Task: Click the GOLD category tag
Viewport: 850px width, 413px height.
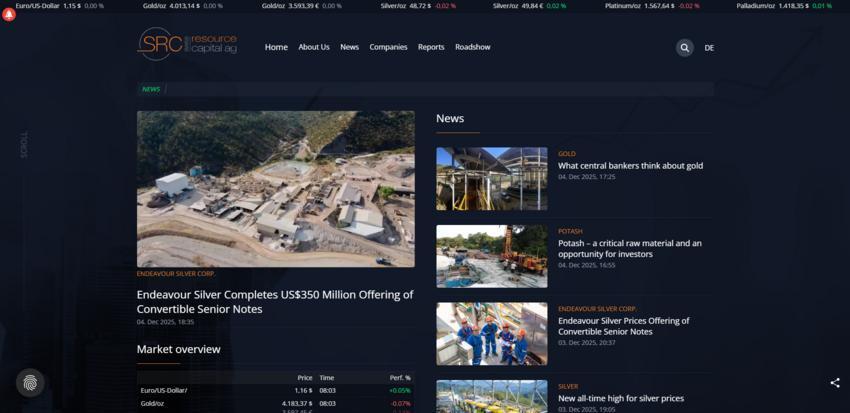Action: (567, 154)
